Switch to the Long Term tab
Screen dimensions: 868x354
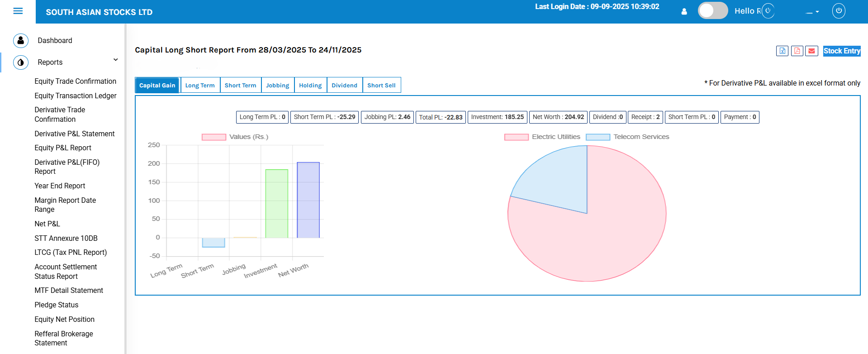(x=200, y=86)
